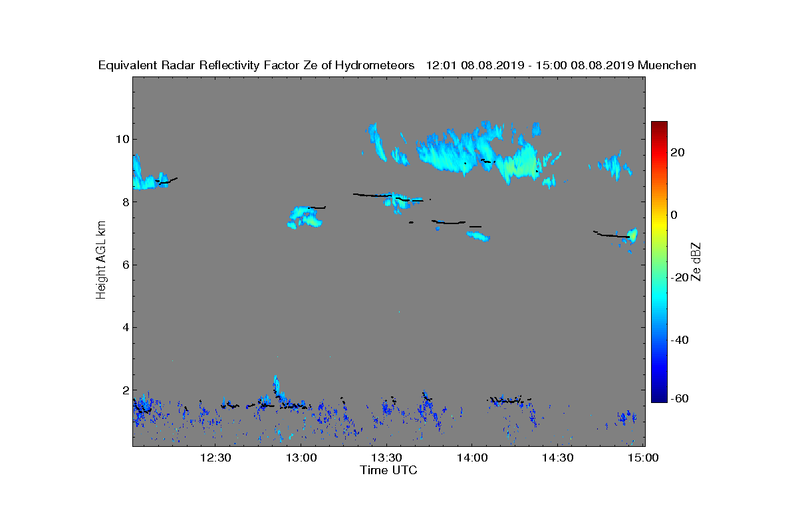
Task: Click the colorbar value 20
Action: (679, 152)
